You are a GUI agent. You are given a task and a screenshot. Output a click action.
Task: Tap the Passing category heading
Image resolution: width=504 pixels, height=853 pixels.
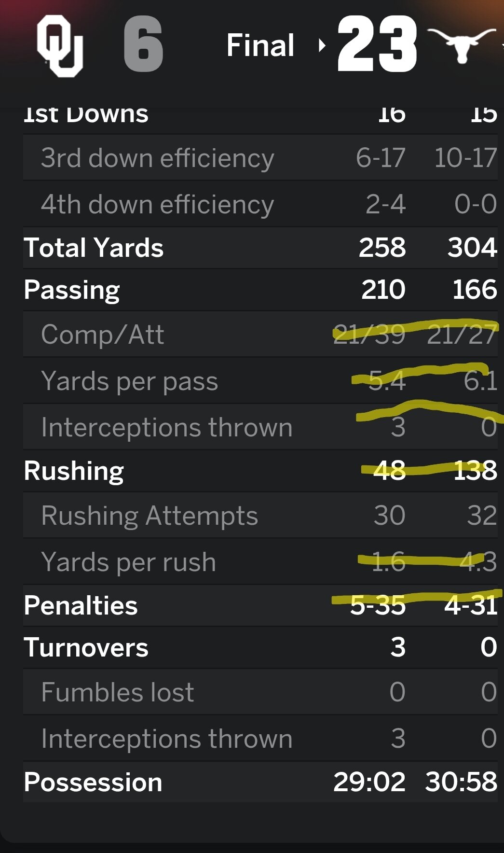pos(72,290)
